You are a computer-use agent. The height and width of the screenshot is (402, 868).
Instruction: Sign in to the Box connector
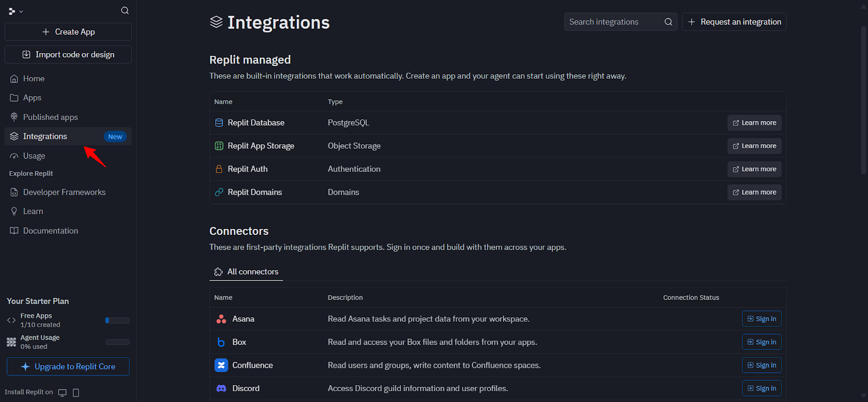[x=762, y=342]
